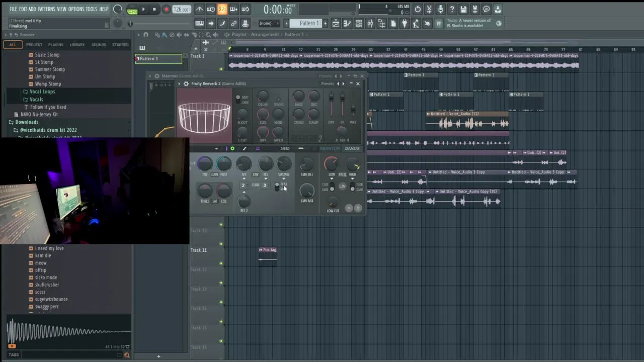Enable typing keyboard to piano icon

click(199, 23)
